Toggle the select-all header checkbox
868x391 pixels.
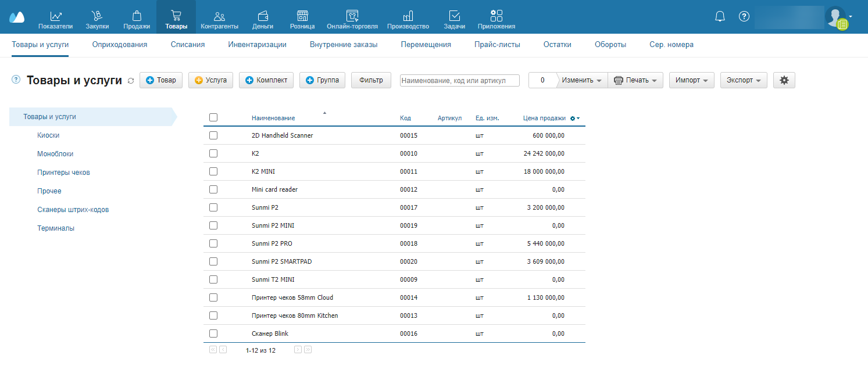click(x=213, y=117)
